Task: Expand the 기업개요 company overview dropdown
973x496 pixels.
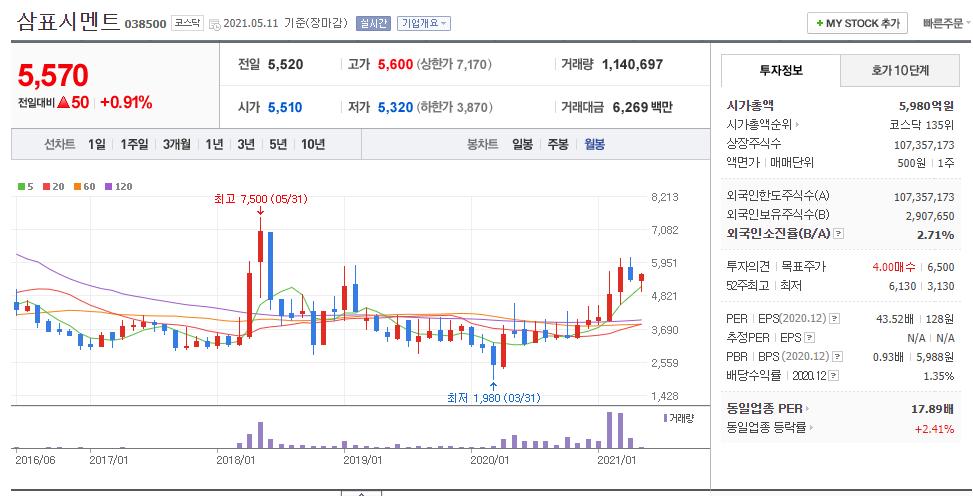Action: coord(424,23)
